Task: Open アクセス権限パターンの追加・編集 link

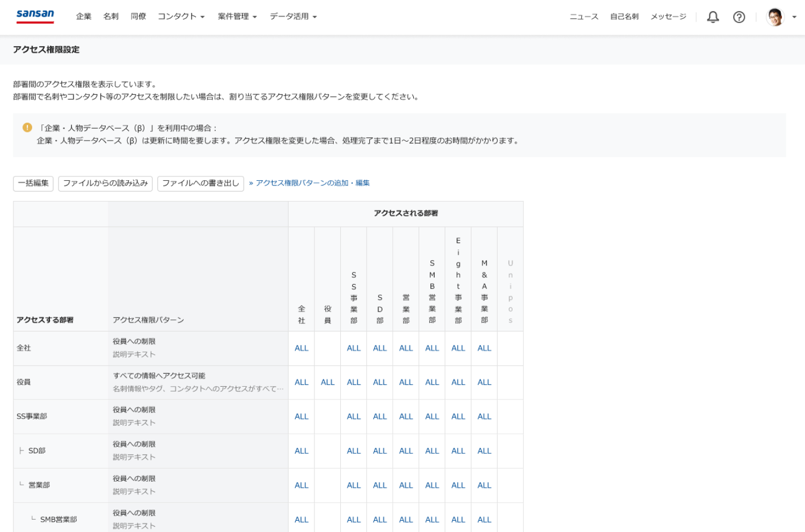Action: [312, 183]
